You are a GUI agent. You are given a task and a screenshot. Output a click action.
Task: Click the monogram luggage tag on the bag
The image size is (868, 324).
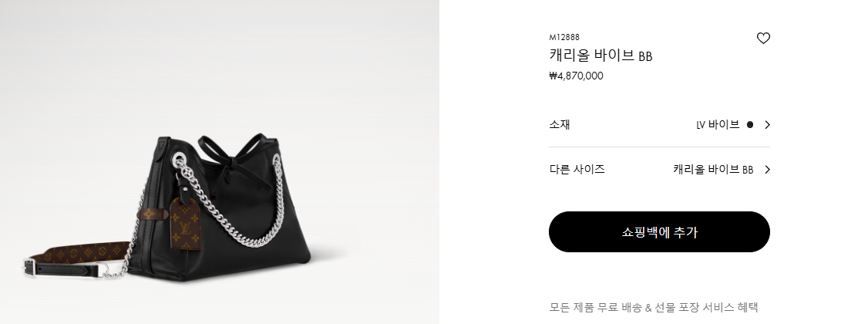(x=186, y=223)
